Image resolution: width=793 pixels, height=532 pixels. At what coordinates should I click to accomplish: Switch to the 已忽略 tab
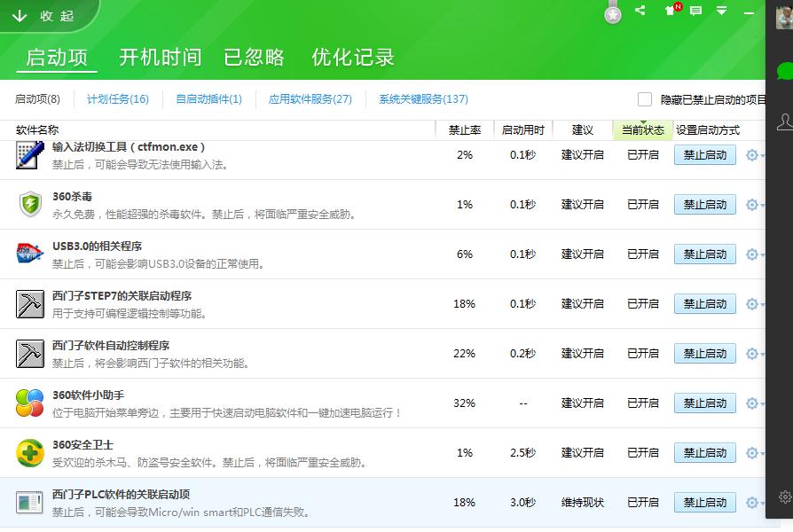coord(254,57)
